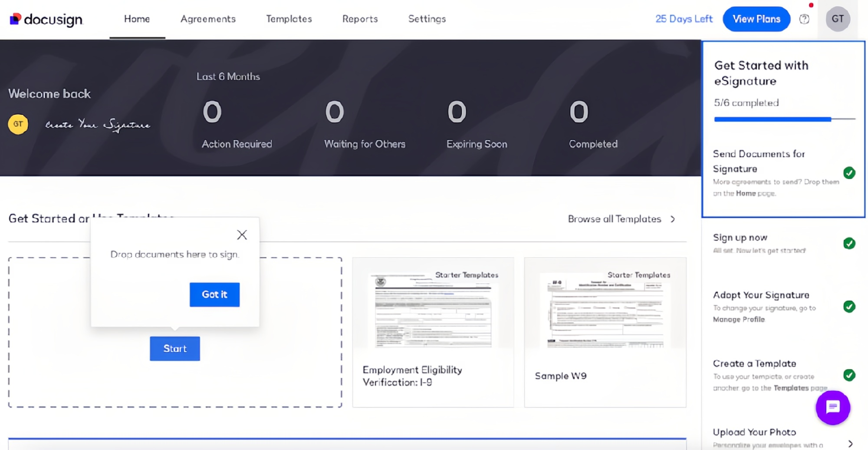Click the Docusign logo
This screenshot has width=868, height=450.
tap(46, 19)
